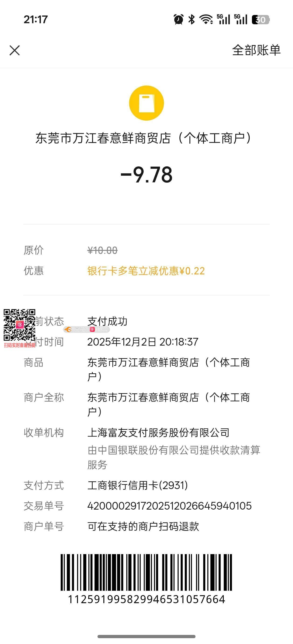Tap the refund barcode image

tap(146, 572)
